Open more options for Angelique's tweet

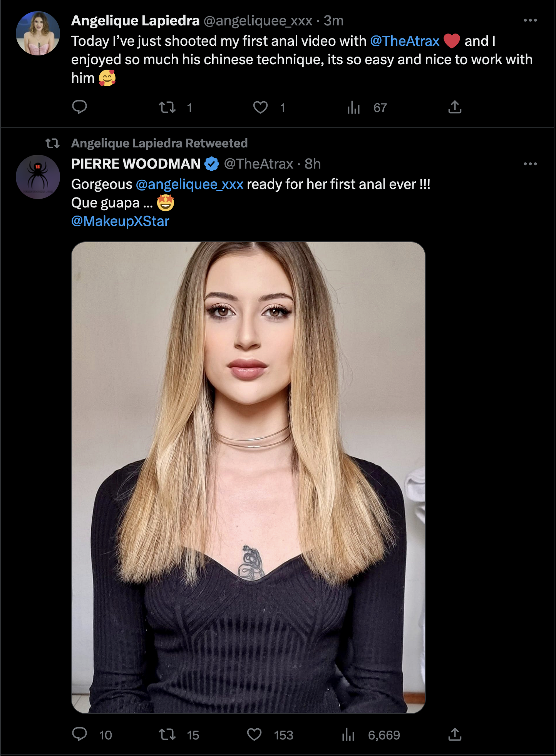530,20
